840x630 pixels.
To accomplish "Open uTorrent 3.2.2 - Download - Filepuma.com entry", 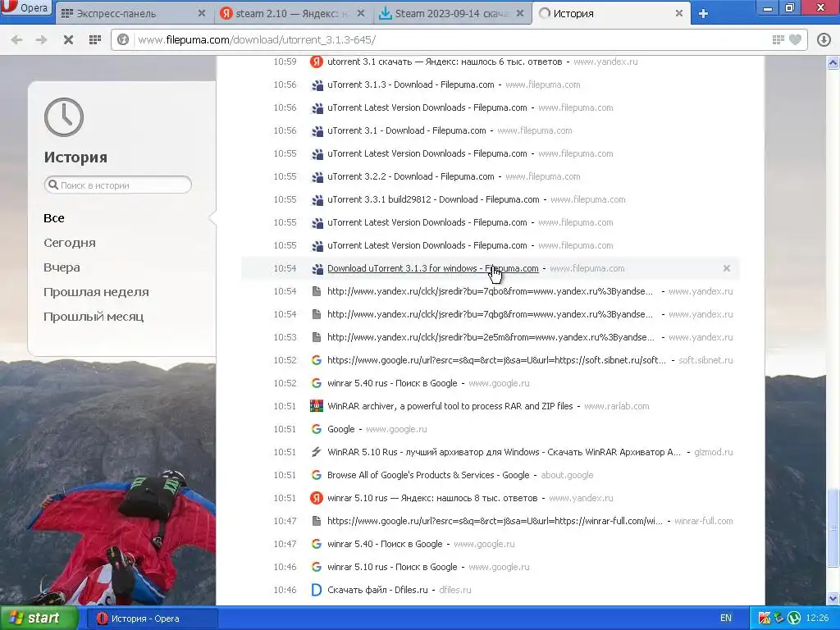I will tap(411, 177).
